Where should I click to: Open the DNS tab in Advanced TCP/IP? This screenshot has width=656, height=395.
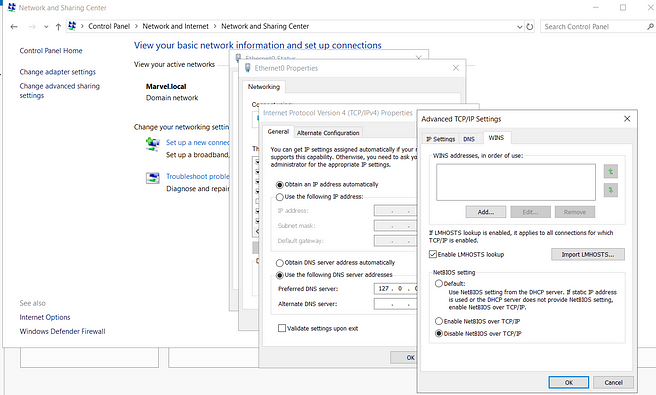[x=469, y=139]
